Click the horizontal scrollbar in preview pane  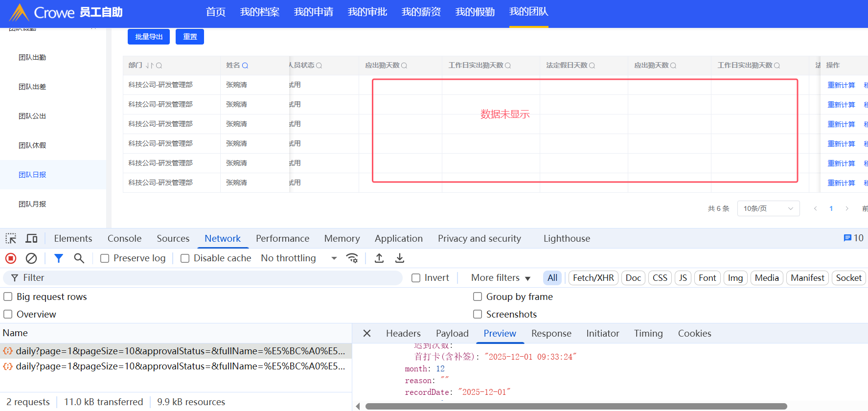575,406
